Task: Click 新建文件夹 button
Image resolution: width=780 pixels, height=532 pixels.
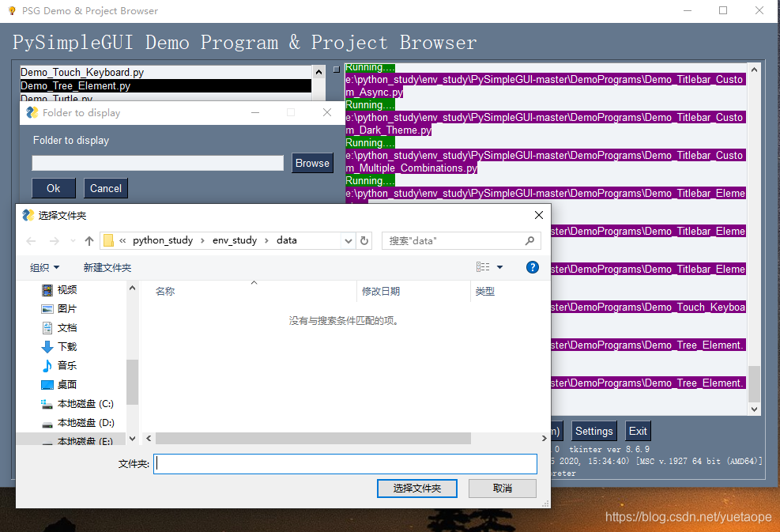Action: (x=107, y=268)
